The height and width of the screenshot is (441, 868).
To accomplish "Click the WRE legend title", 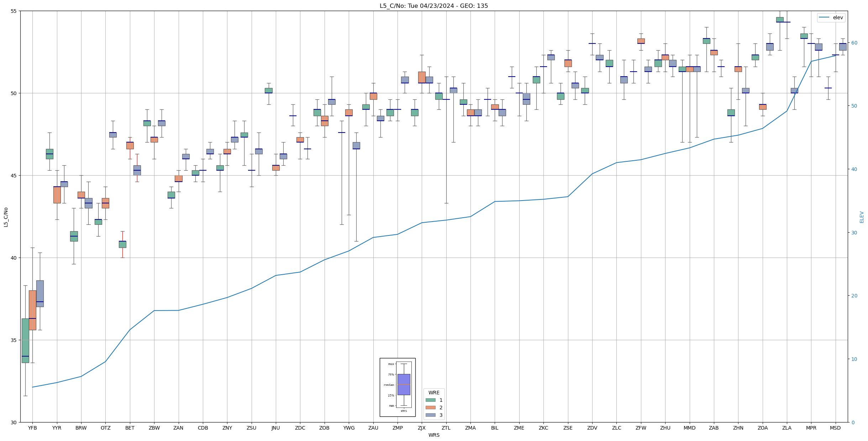I will (x=434, y=393).
